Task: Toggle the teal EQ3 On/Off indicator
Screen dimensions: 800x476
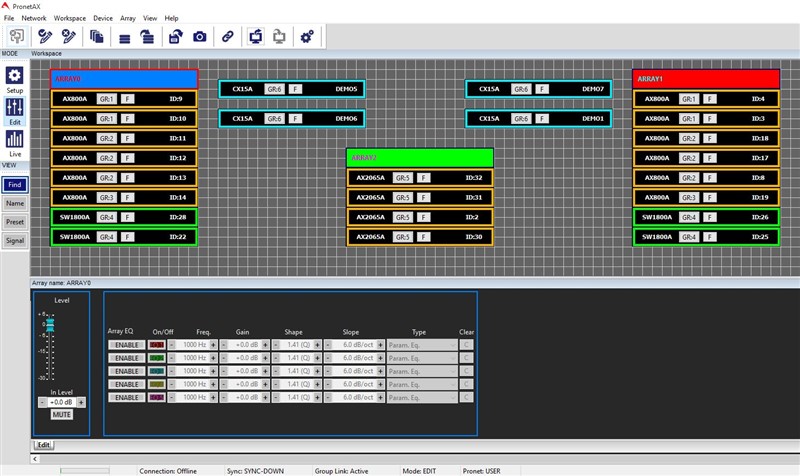Action: click(x=157, y=371)
